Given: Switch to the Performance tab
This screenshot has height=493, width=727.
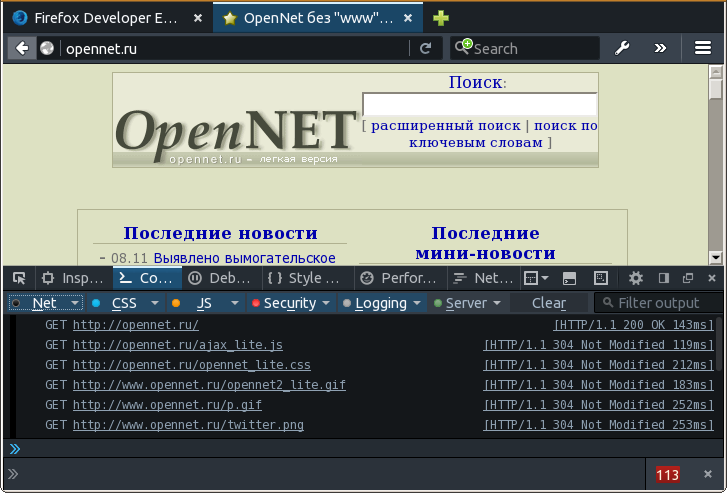Looking at the screenshot, I should tap(399, 278).
